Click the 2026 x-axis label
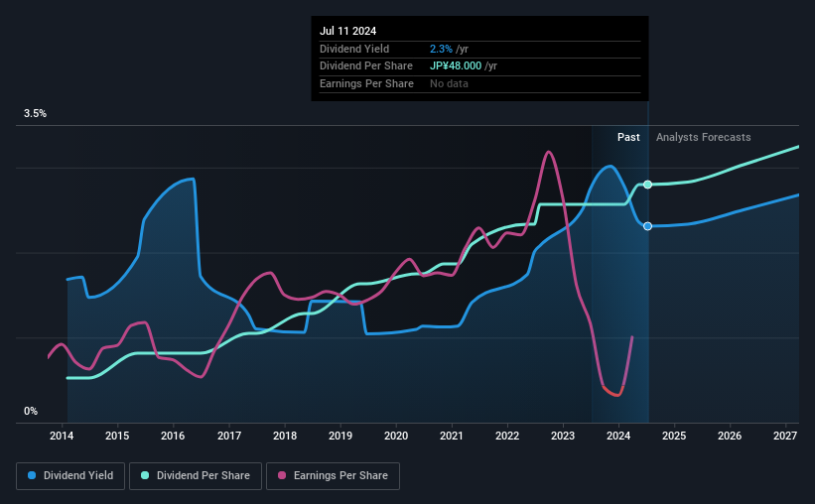 [730, 436]
